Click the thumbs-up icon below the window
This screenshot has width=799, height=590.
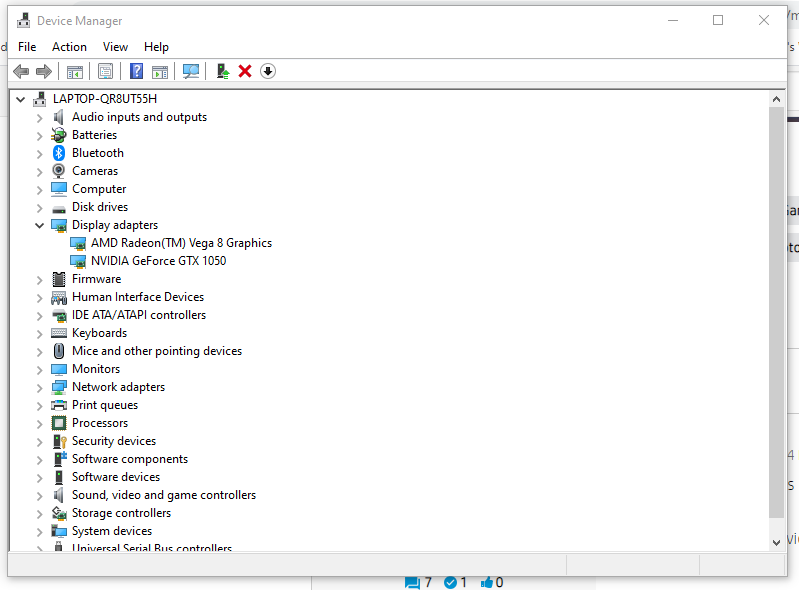pos(487,582)
